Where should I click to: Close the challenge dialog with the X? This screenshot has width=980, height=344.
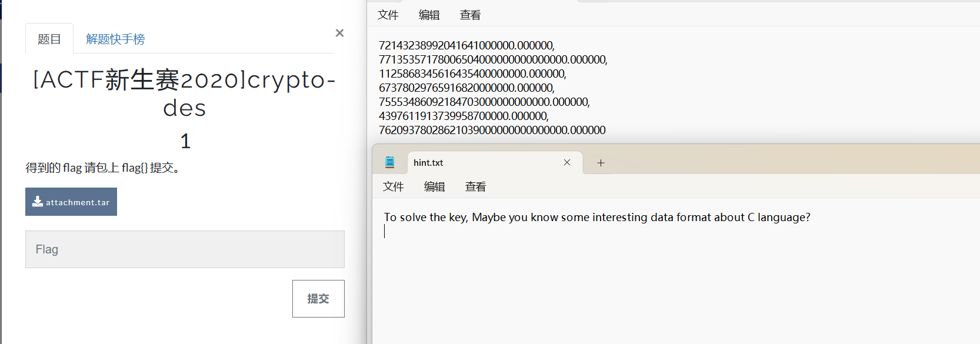click(339, 33)
